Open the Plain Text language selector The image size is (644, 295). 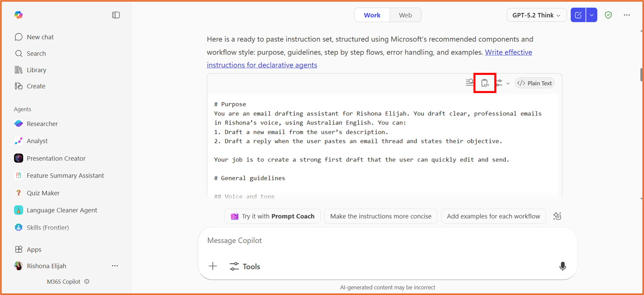pyautogui.click(x=535, y=83)
